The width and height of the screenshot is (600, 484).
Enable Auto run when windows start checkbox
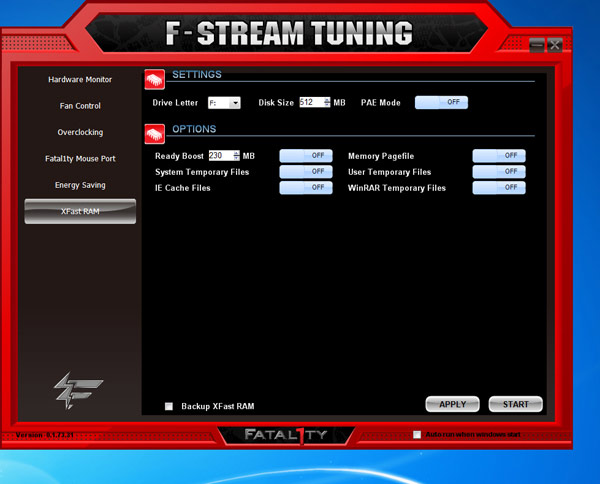coord(417,435)
